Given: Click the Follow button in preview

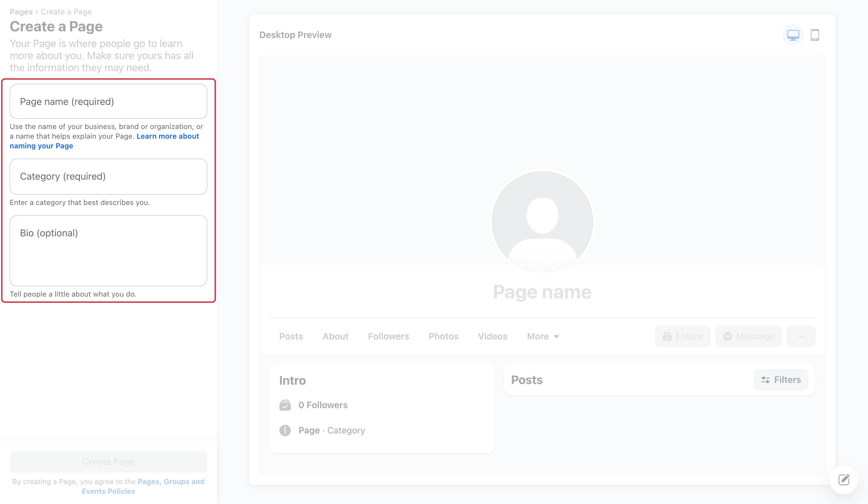Looking at the screenshot, I should click(x=682, y=336).
